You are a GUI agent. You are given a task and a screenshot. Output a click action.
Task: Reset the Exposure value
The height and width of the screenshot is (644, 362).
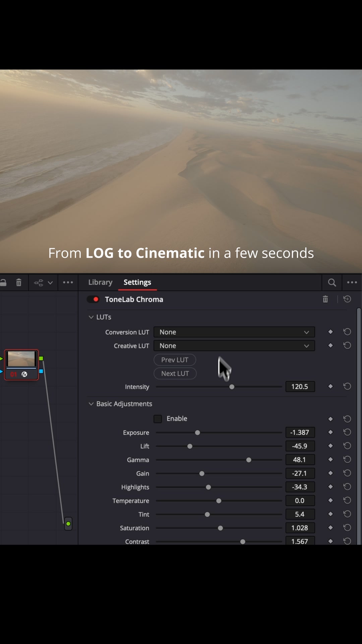coord(347,432)
